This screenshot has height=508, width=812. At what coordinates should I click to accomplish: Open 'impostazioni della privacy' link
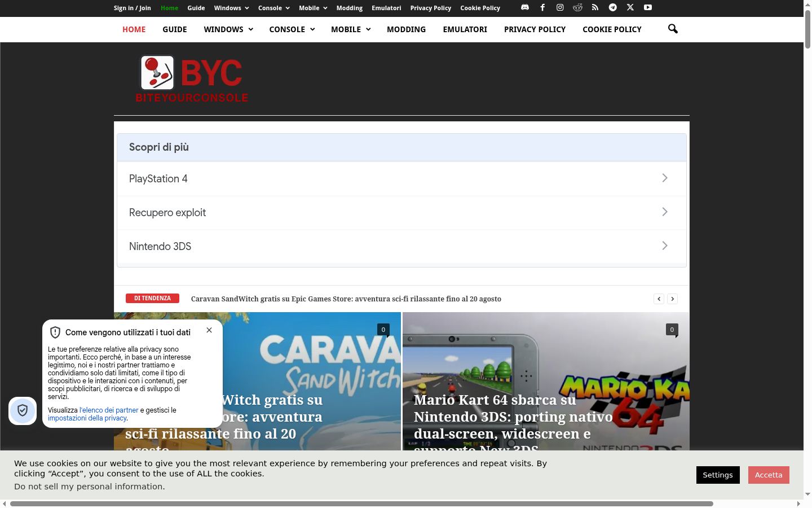point(87,418)
